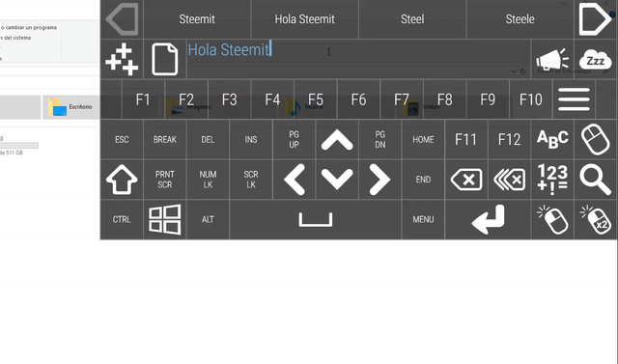Tap the ESC key
This screenshot has height=364, width=618.
[122, 139]
